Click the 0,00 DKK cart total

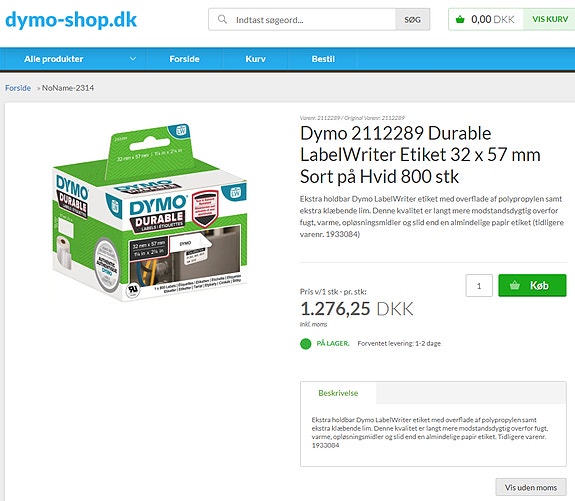pos(492,19)
